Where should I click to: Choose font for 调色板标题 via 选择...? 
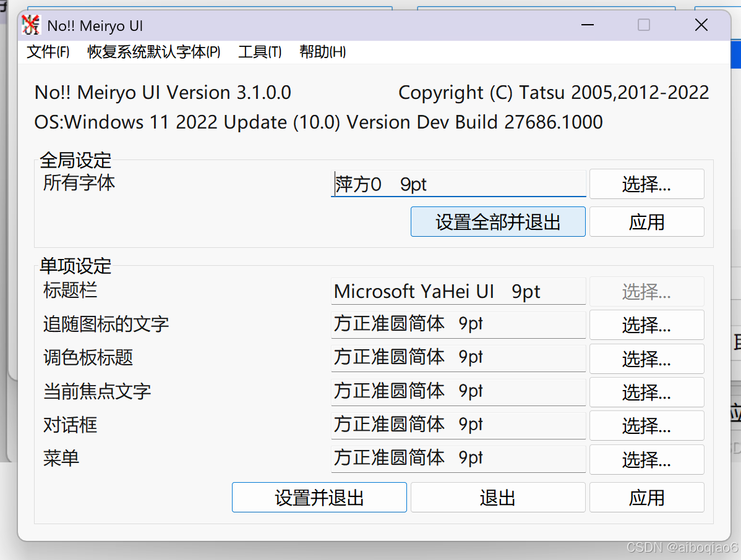click(x=646, y=358)
